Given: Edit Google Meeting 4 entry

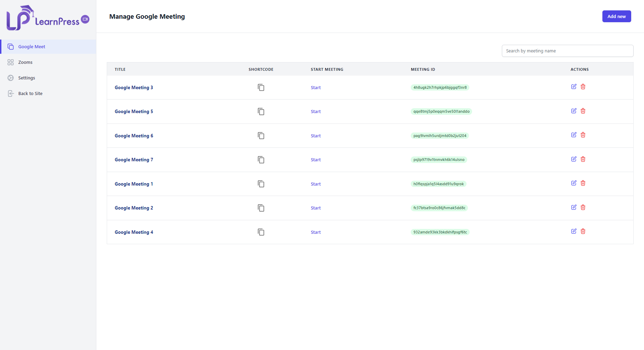Looking at the screenshot, I should click(x=574, y=231).
